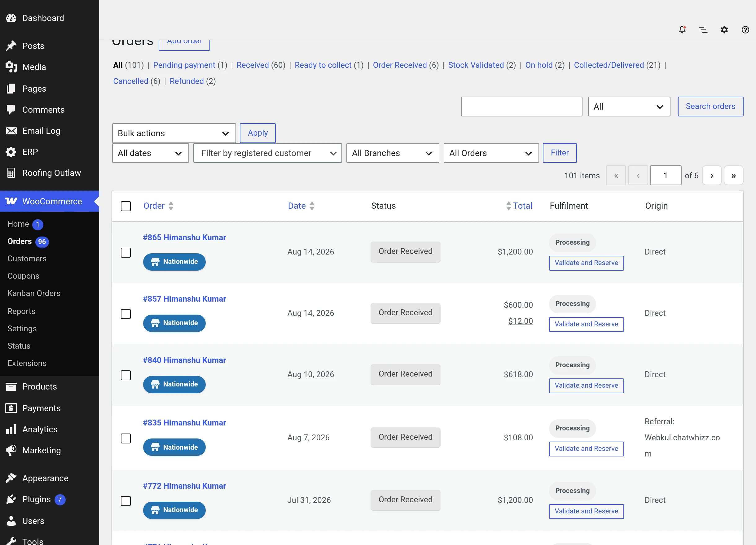Click the Appearance brush icon

click(11, 478)
